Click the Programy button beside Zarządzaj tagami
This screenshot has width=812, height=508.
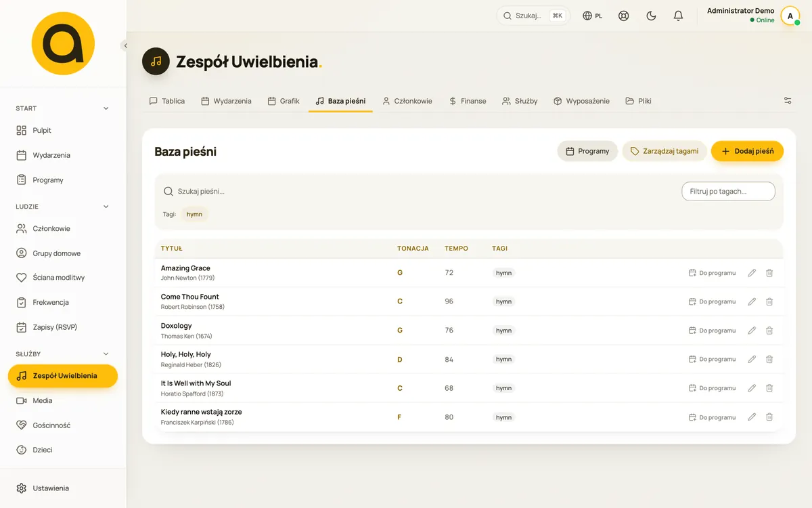[x=587, y=151]
